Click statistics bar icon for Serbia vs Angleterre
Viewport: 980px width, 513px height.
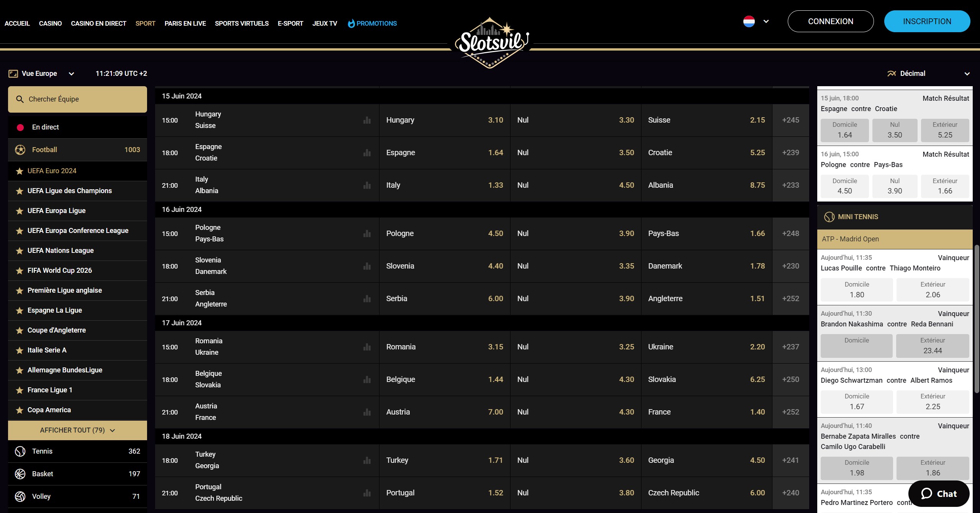(x=367, y=299)
